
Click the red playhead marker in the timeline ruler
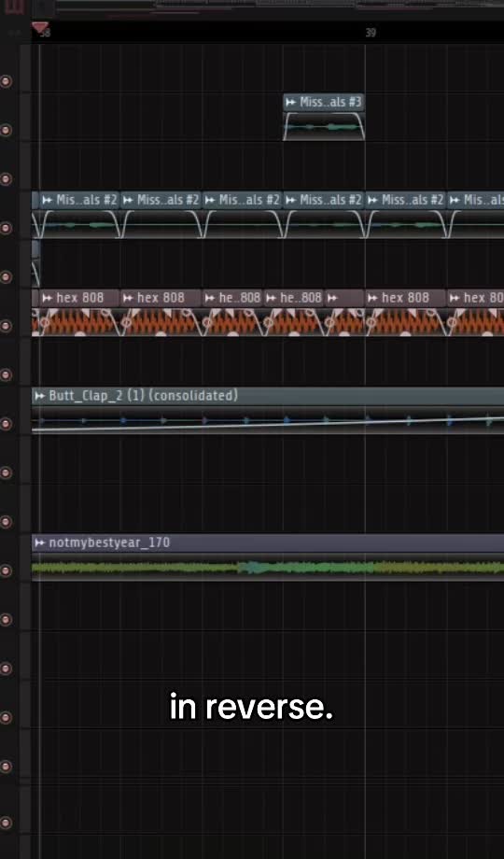[x=40, y=27]
